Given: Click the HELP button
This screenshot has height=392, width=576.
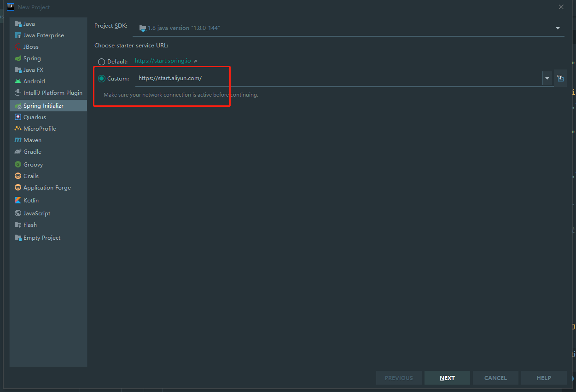Looking at the screenshot, I should [x=543, y=377].
